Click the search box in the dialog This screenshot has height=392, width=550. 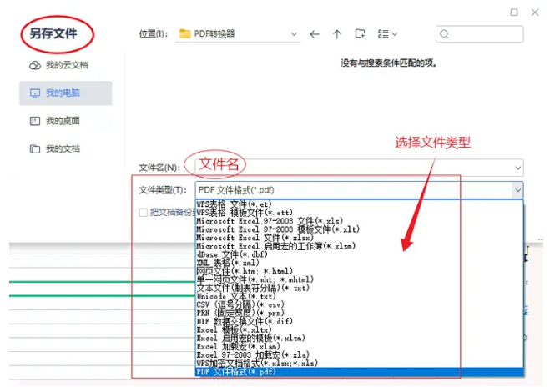(480, 34)
